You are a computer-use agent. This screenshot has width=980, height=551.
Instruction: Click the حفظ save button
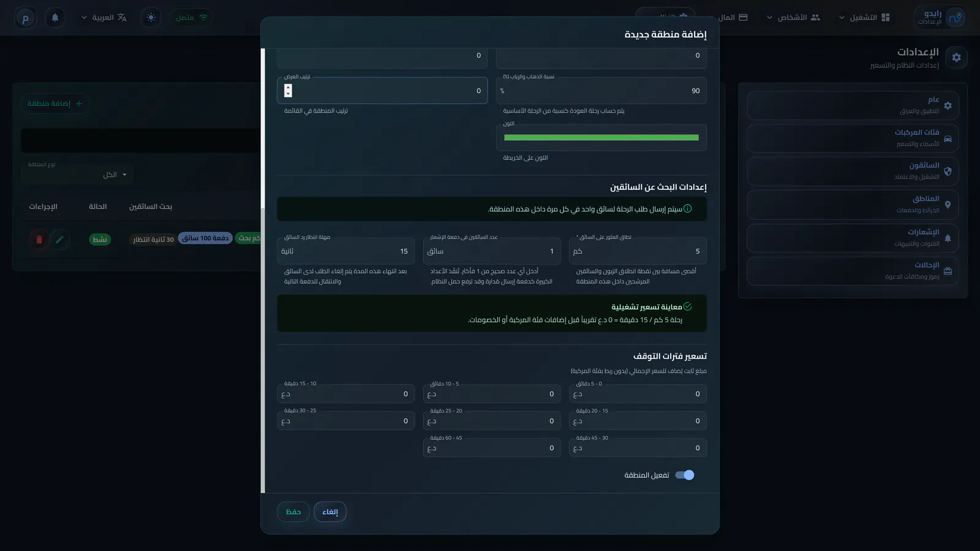293,512
